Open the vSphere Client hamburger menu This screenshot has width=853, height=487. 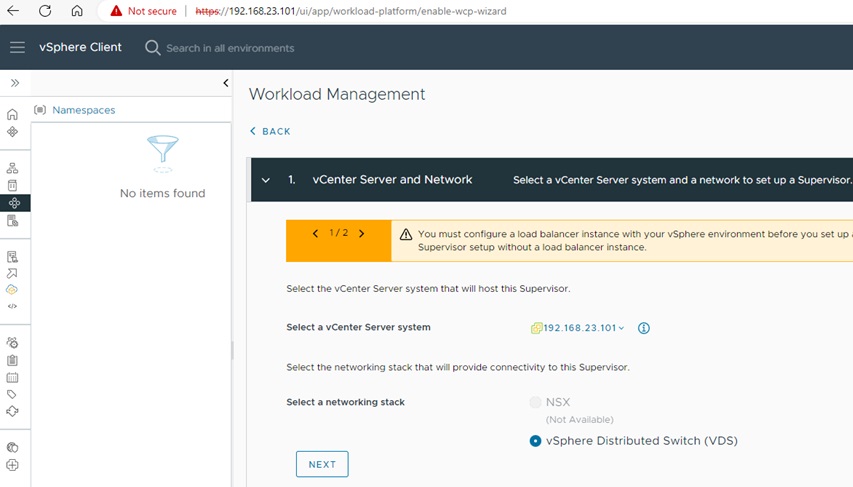[x=17, y=47]
